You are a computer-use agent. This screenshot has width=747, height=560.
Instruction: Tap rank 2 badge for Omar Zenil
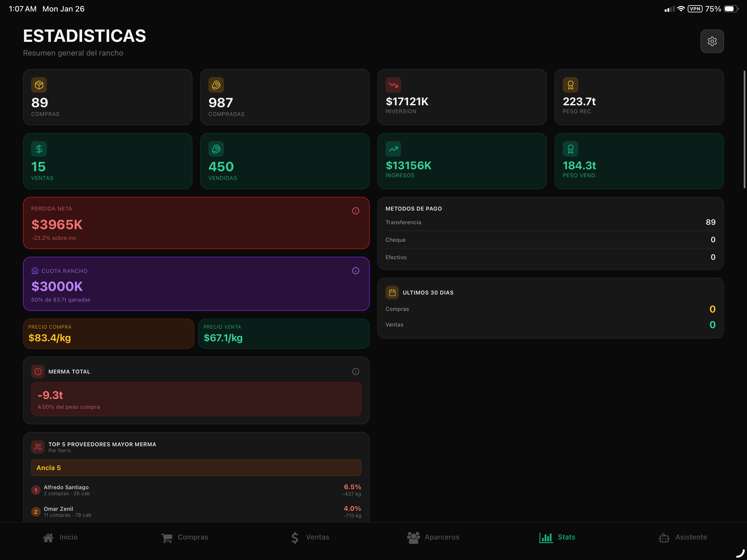[x=36, y=512]
